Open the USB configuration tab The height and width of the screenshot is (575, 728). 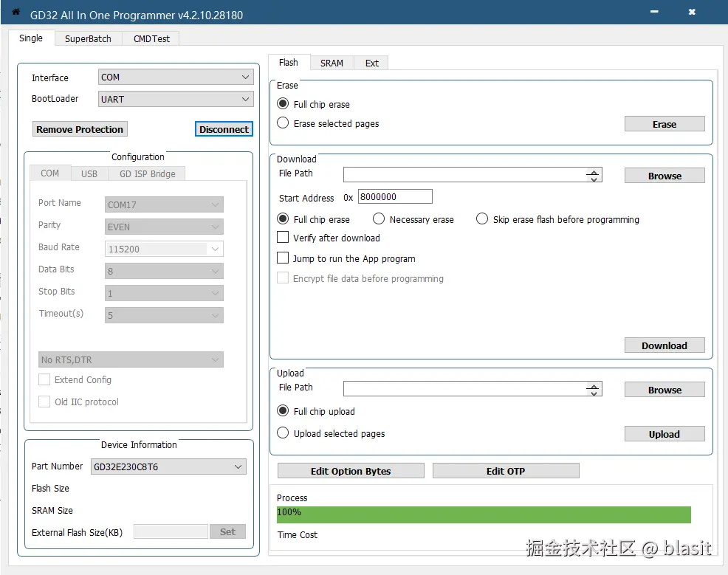pyautogui.click(x=89, y=173)
